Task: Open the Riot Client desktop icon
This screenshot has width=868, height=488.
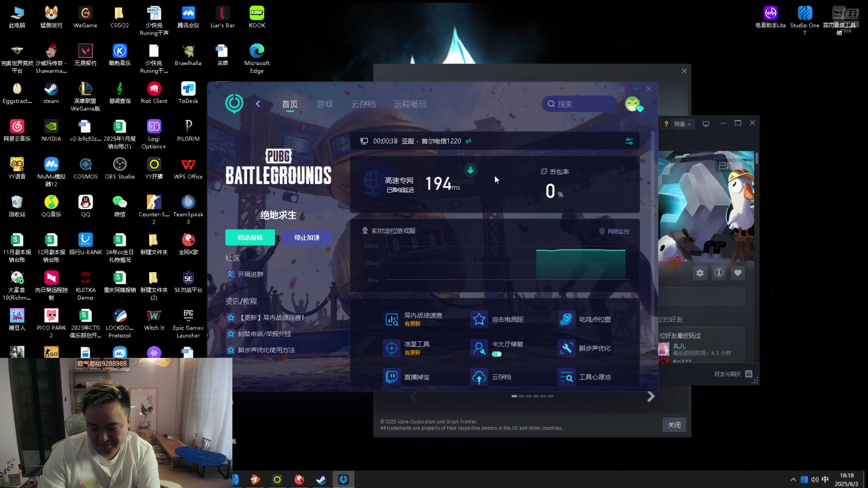Action: pos(154,93)
